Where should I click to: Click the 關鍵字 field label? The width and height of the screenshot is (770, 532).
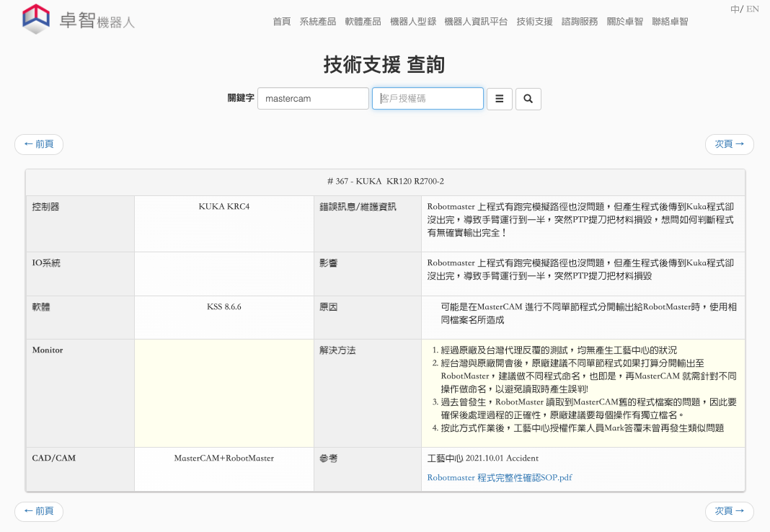[x=241, y=98]
